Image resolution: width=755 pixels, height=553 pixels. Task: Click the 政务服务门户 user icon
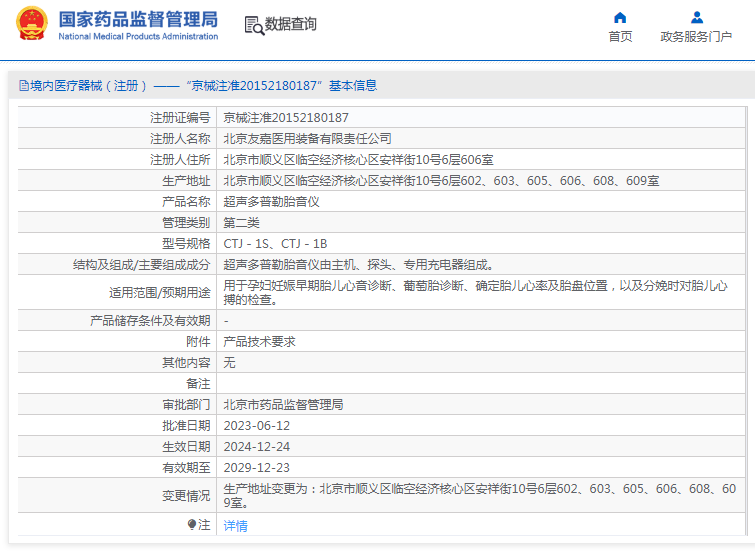pyautogui.click(x=697, y=18)
